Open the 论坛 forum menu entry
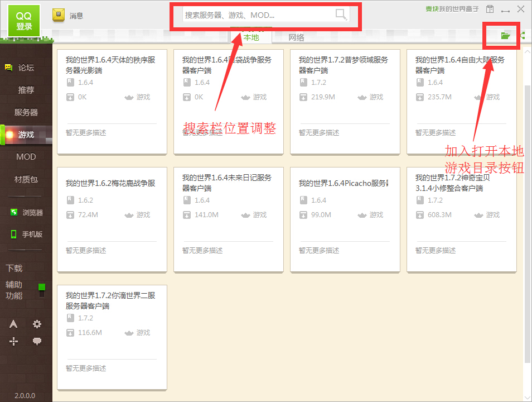This screenshot has width=532, height=402. tap(26, 67)
